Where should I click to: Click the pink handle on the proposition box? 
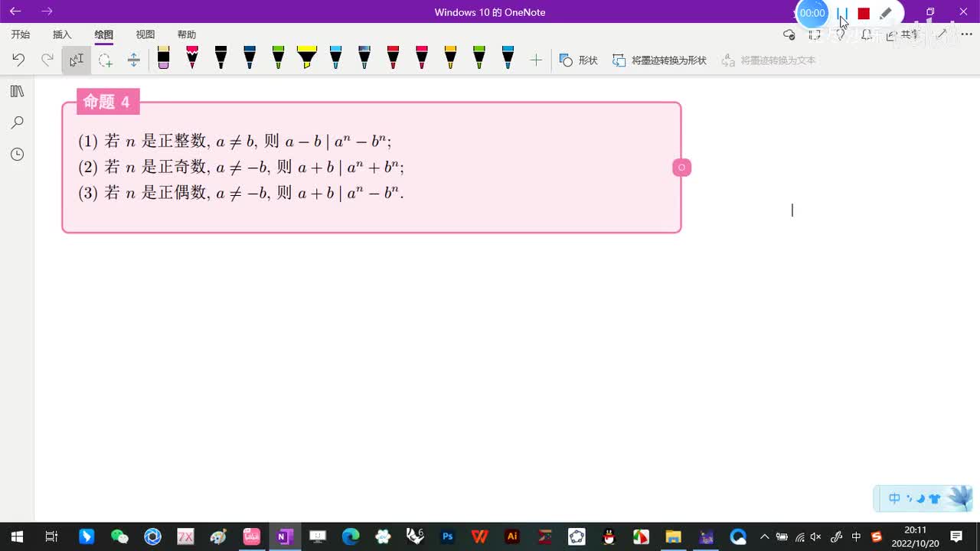[x=681, y=168]
